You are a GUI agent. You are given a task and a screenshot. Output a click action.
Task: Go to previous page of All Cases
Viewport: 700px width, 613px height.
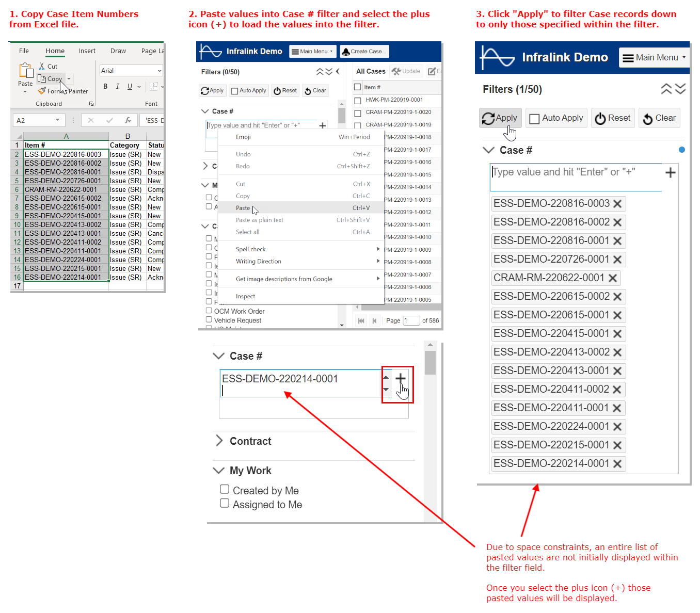(375, 320)
